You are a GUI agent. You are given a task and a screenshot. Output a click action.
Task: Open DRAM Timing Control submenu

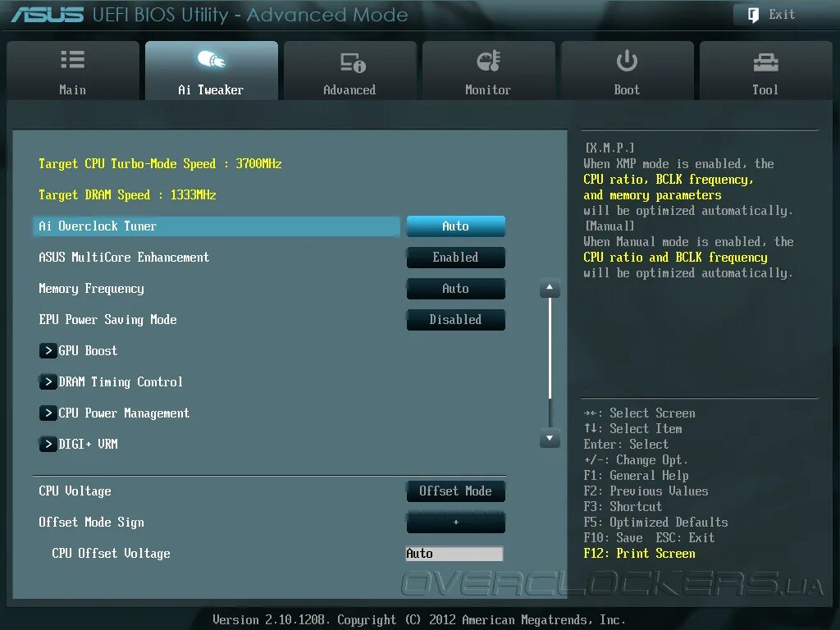121,382
